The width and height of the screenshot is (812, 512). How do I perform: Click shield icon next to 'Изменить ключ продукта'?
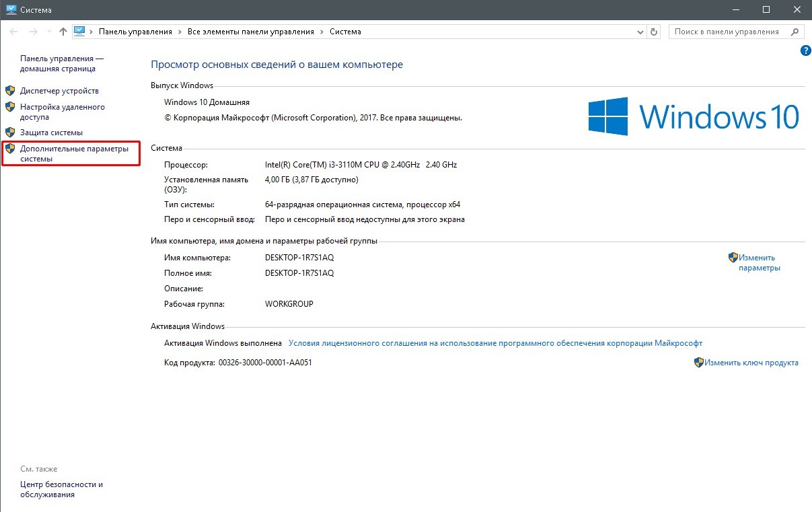(699, 362)
